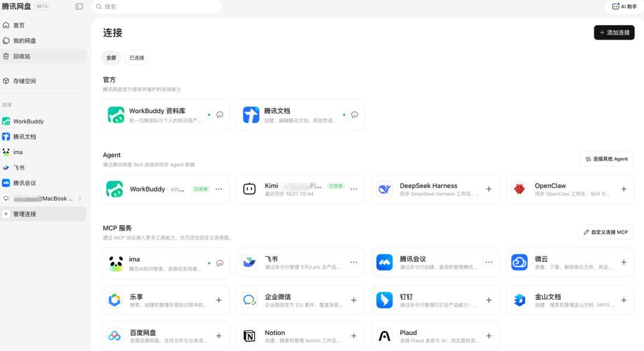Click the Plaud logo icon

point(385,336)
